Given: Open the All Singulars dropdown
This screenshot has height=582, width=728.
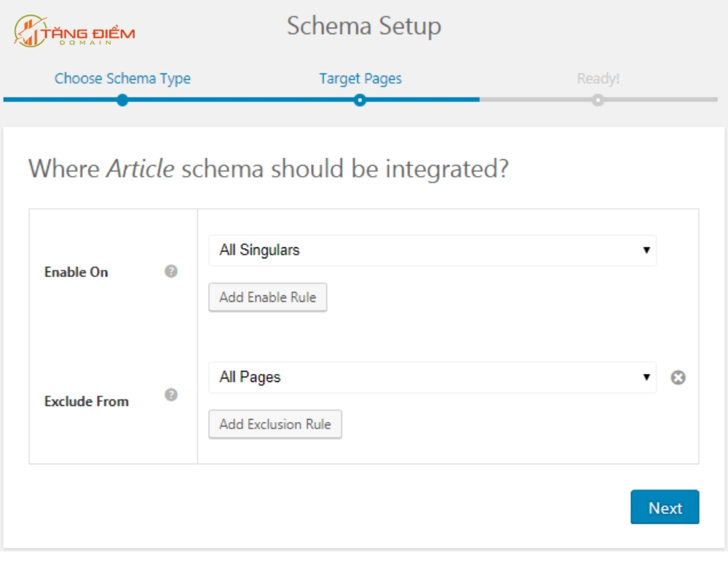Looking at the screenshot, I should point(432,250).
